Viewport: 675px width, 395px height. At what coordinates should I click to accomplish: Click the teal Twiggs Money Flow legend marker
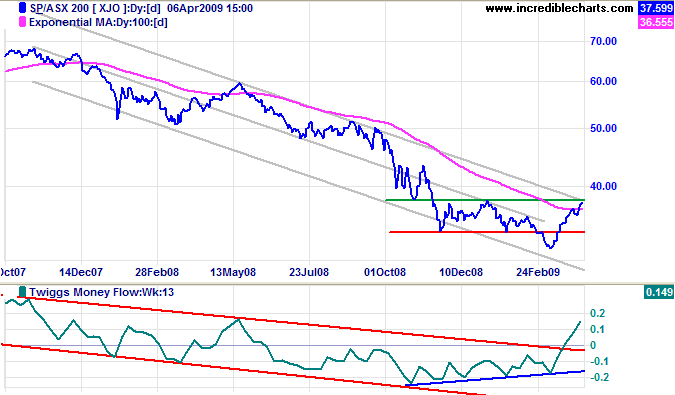pyautogui.click(x=22, y=292)
